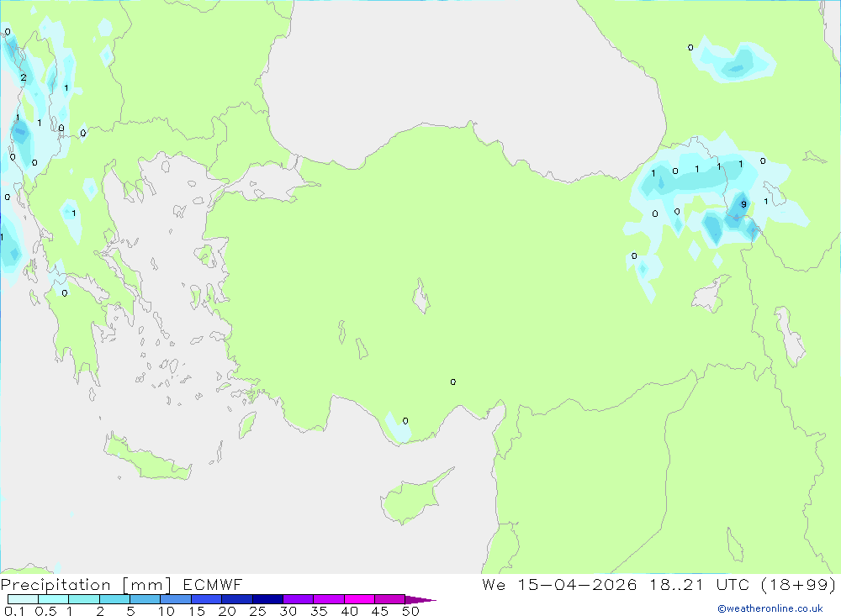Viewport: 841px width, 616px height.
Task: Click legend label '10'
Action: coord(167,611)
